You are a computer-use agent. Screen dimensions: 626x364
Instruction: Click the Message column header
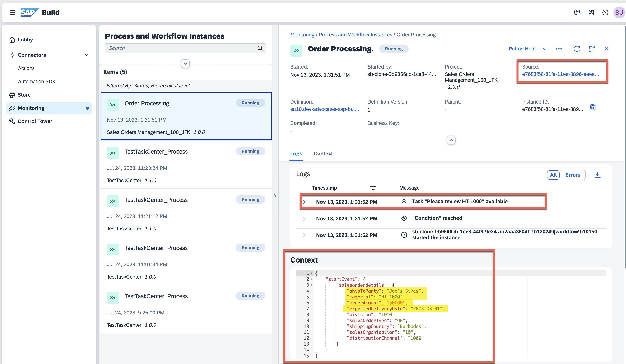coord(409,188)
